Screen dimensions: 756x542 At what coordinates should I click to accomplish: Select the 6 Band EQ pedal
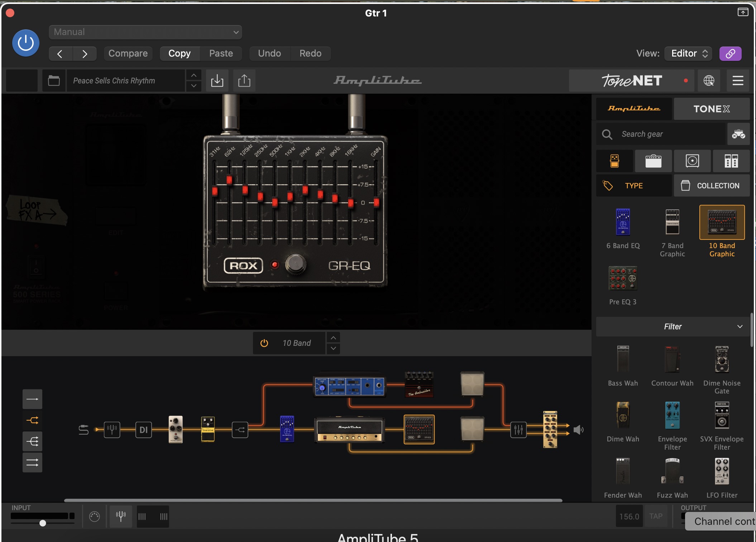[x=623, y=222]
